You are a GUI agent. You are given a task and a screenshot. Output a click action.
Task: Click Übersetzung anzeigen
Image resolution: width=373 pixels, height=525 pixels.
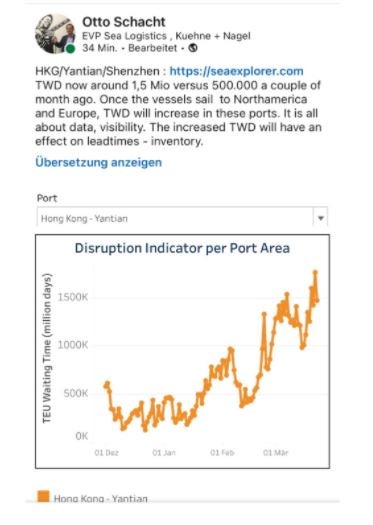[x=98, y=162]
